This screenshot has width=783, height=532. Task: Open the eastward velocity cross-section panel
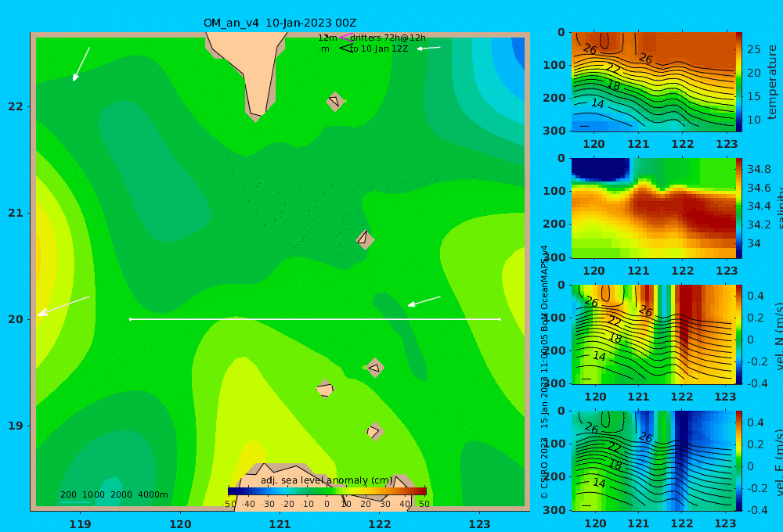pyautogui.click(x=653, y=461)
